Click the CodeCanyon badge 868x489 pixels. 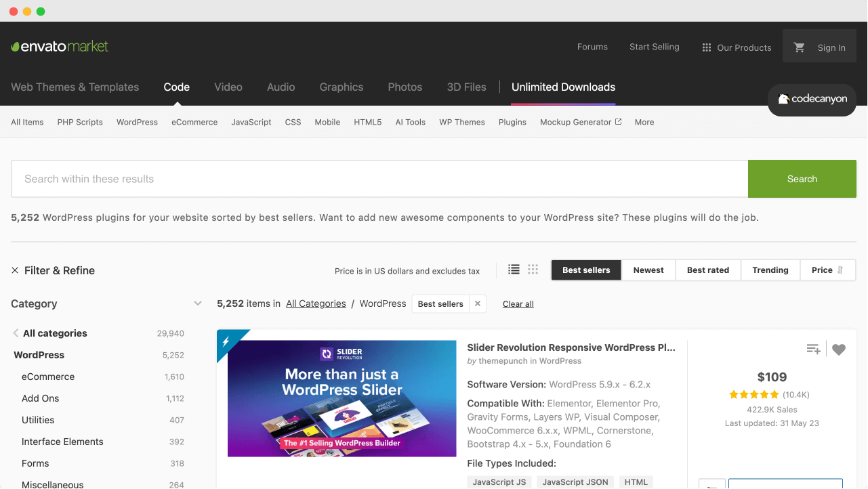[x=812, y=99]
